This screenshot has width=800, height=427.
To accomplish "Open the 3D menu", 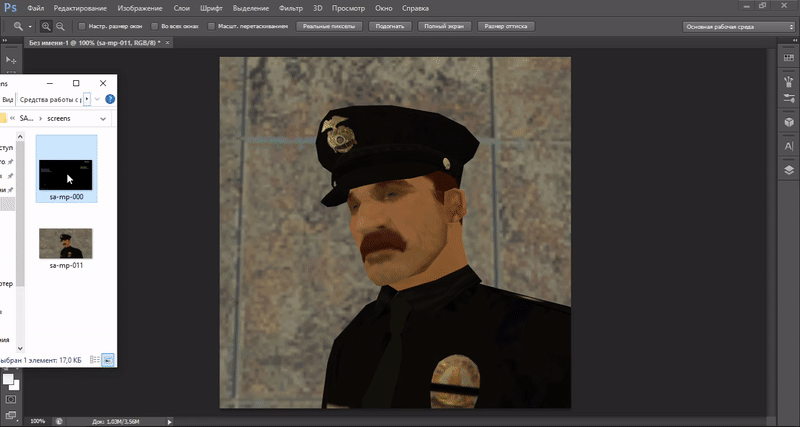I will pos(317,8).
